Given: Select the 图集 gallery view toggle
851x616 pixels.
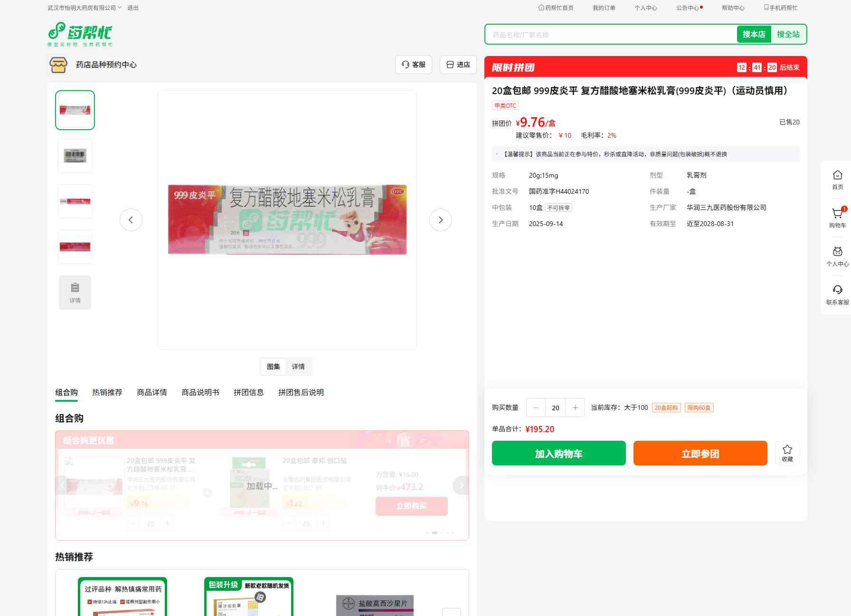Looking at the screenshot, I should point(274,367).
